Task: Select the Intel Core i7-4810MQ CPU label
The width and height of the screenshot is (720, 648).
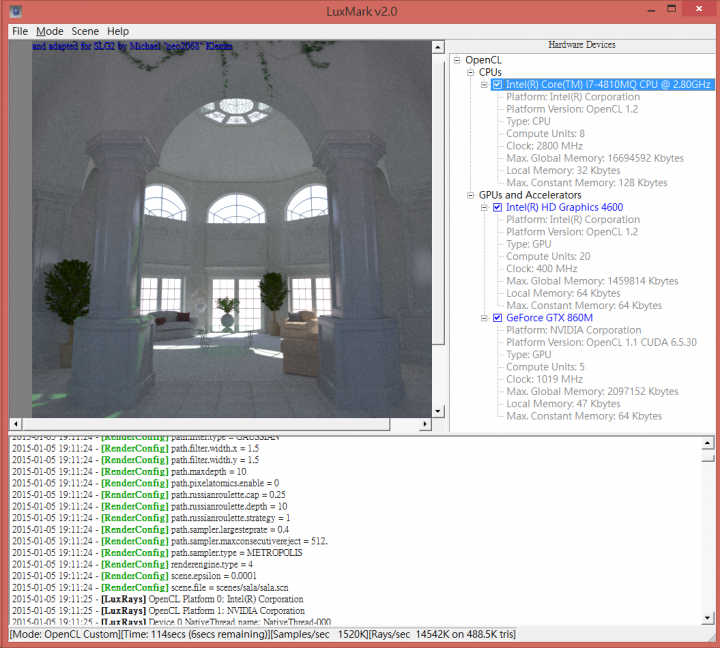Action: point(608,85)
